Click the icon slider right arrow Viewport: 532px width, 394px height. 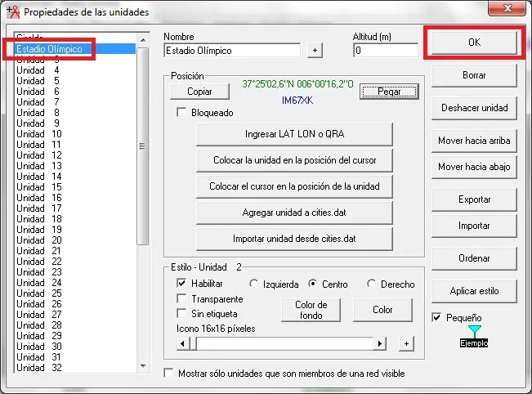(x=380, y=344)
